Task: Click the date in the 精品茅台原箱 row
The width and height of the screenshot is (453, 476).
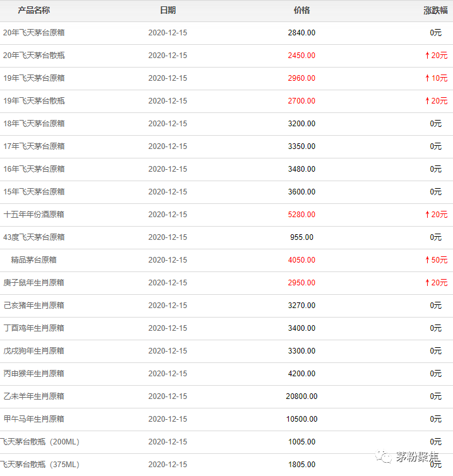Action: pos(167,260)
